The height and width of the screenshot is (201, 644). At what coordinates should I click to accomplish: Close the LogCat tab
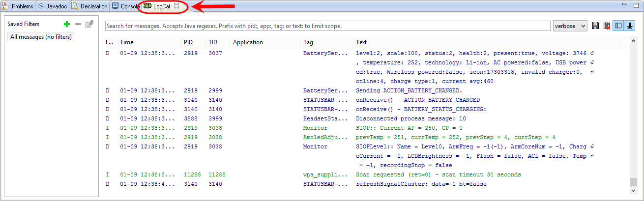click(x=176, y=6)
